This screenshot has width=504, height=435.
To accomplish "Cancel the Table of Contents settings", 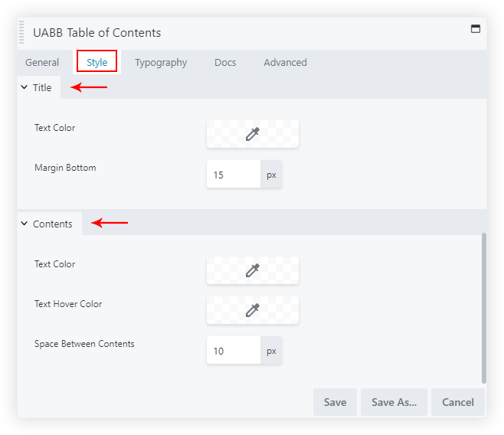I will (458, 402).
